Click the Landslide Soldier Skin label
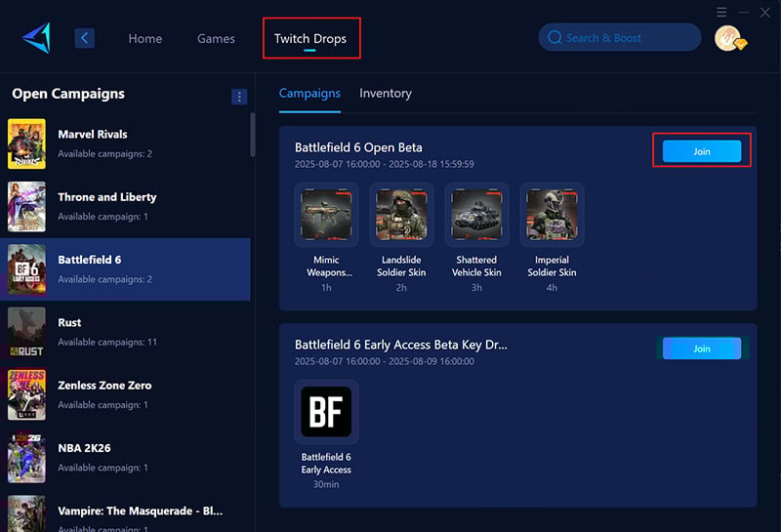This screenshot has height=532, width=781. (x=401, y=266)
